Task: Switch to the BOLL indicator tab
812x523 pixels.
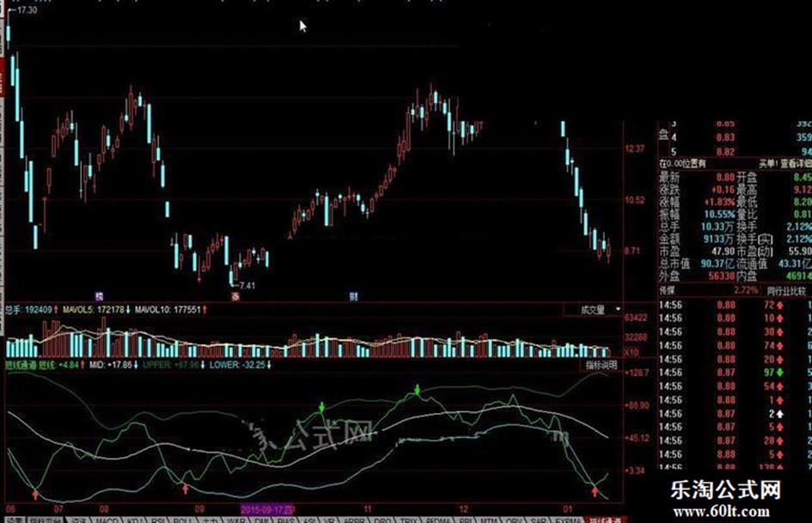Action: [x=183, y=520]
